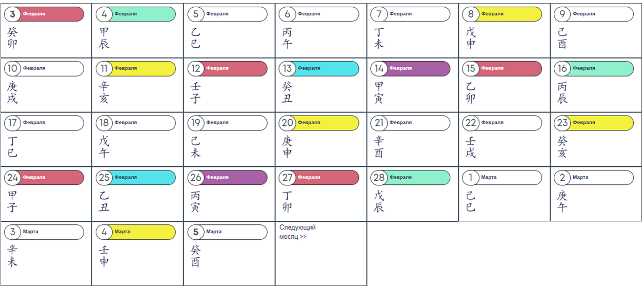Image resolution: width=644 pixels, height=287 pixels.
Task: Select the 丙辰 characters under 16 Февраля
Action: pyautogui.click(x=562, y=92)
